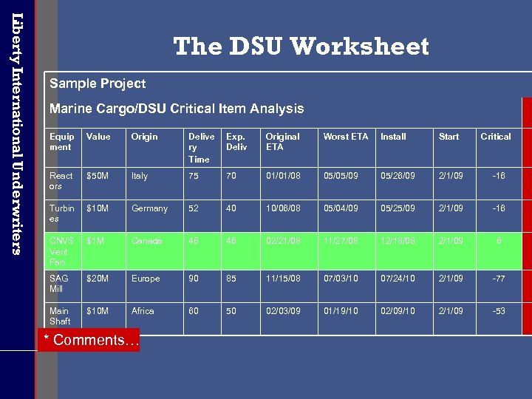This screenshot has height=399, width=532.
Task: Click the 'Equipment' column header
Action: pos(63,148)
